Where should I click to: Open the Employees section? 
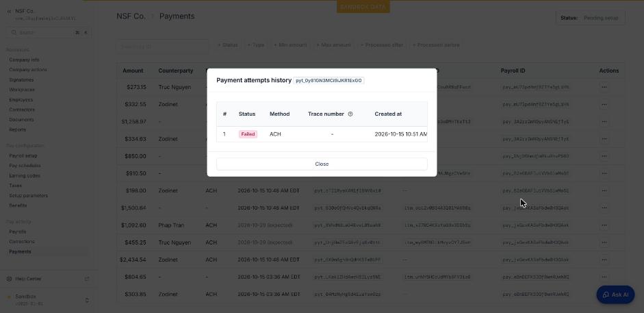[21, 100]
